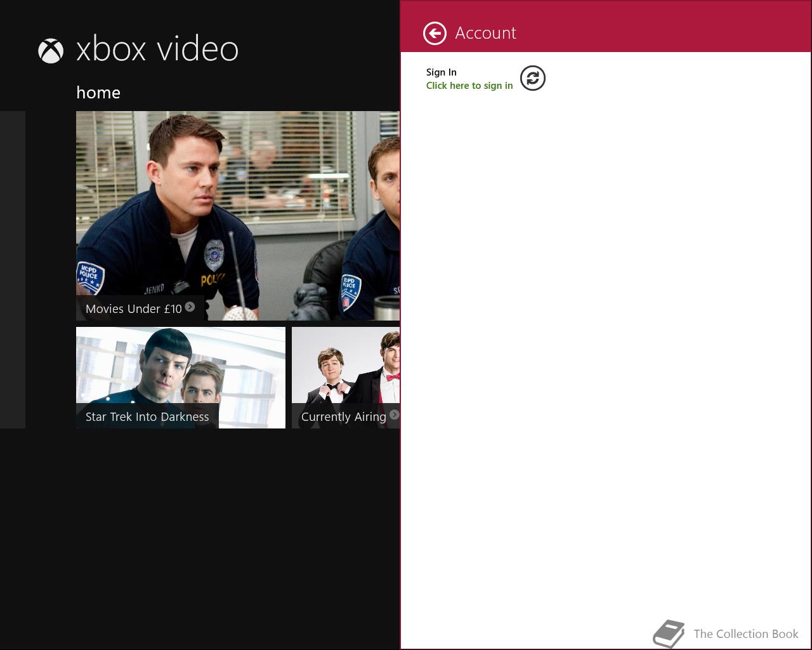Open the Movies Under £10 label

point(134,309)
